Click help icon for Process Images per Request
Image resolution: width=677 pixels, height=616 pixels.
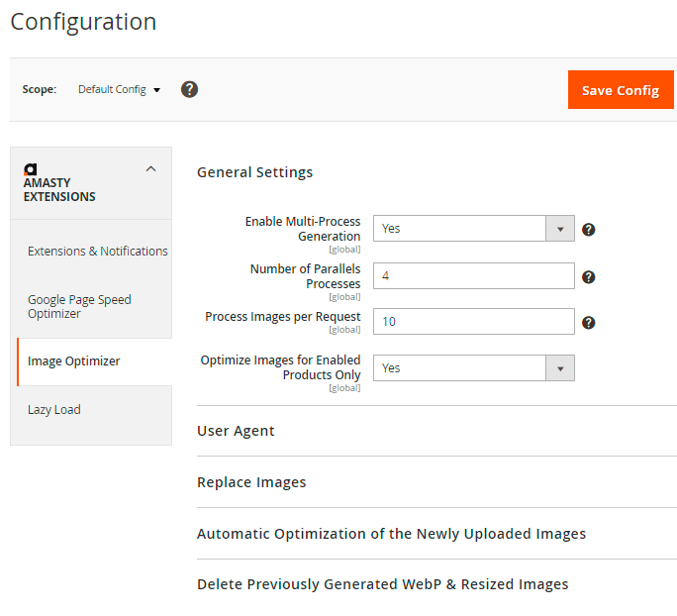(x=588, y=323)
